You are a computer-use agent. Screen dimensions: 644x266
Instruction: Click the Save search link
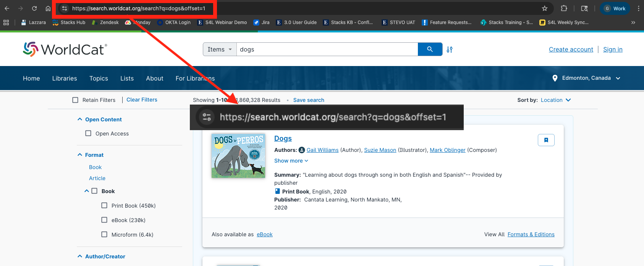point(309,100)
